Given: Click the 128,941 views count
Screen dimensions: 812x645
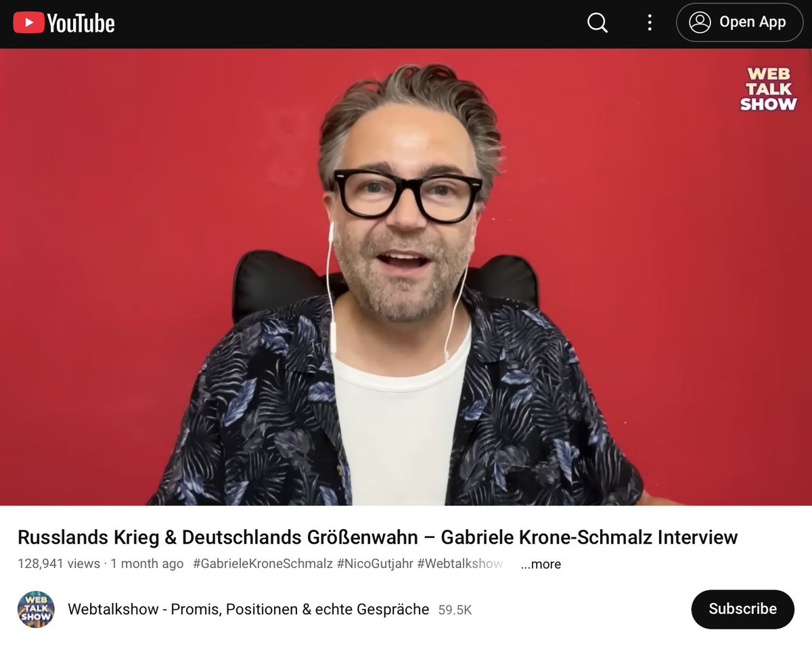Looking at the screenshot, I should (x=58, y=564).
